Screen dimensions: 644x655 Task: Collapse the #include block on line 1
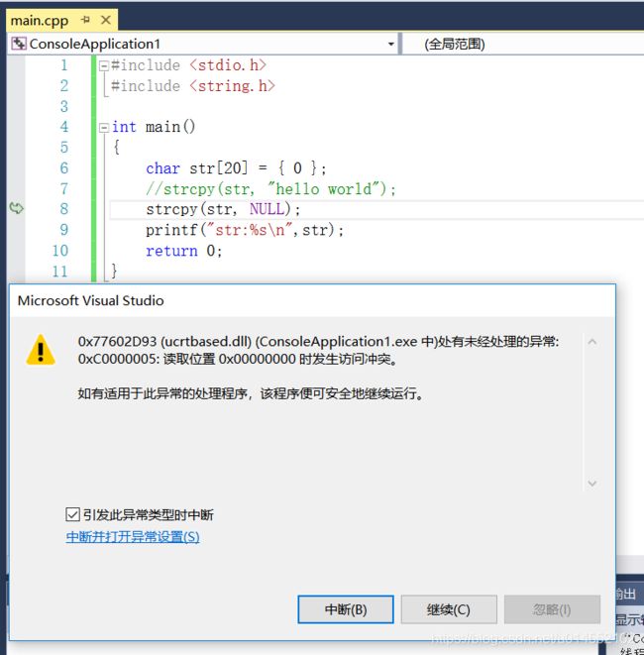coord(104,65)
